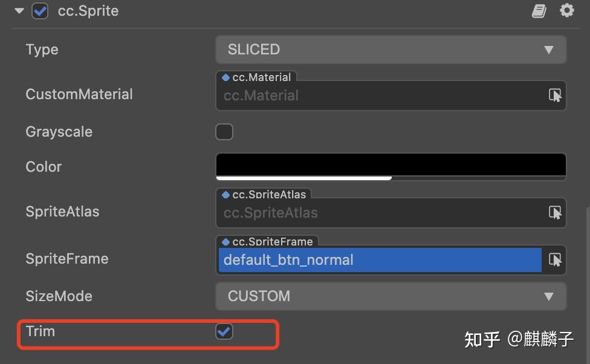Click the SizeMode property label
The height and width of the screenshot is (364, 590).
pos(59,296)
